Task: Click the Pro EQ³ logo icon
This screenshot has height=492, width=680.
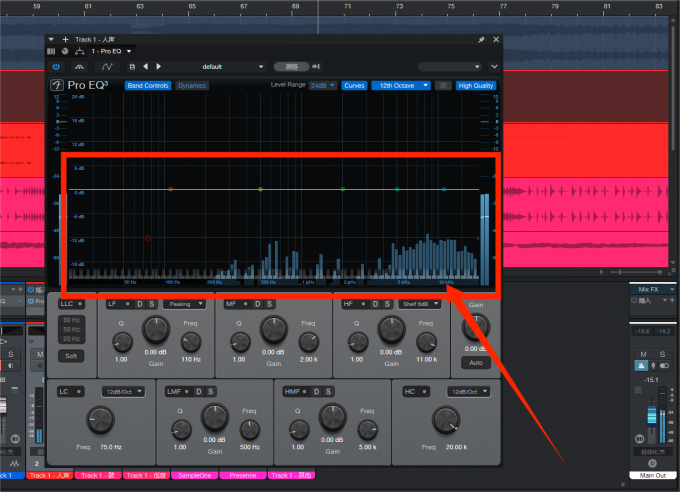Action: (57, 85)
